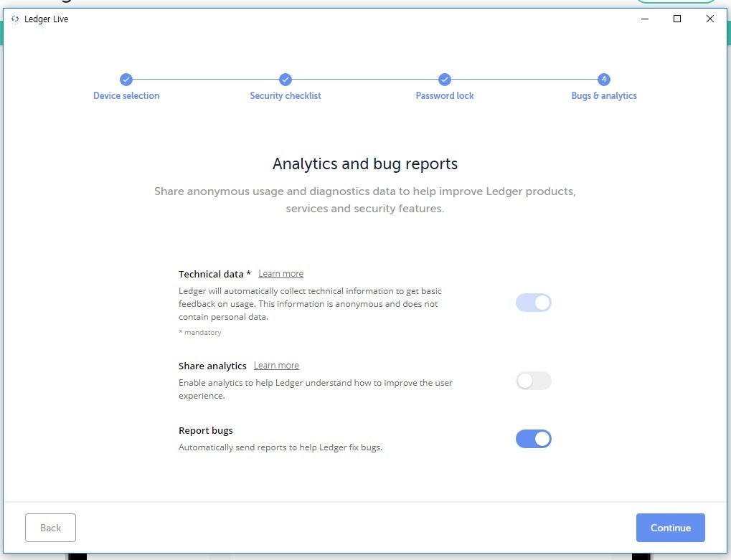Maximize the Ledger Live window

pyautogui.click(x=677, y=19)
